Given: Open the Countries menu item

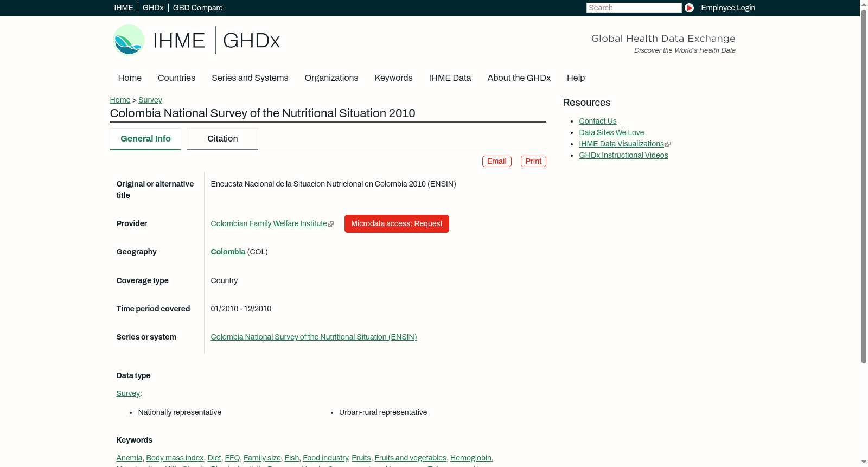Looking at the screenshot, I should click(x=176, y=78).
